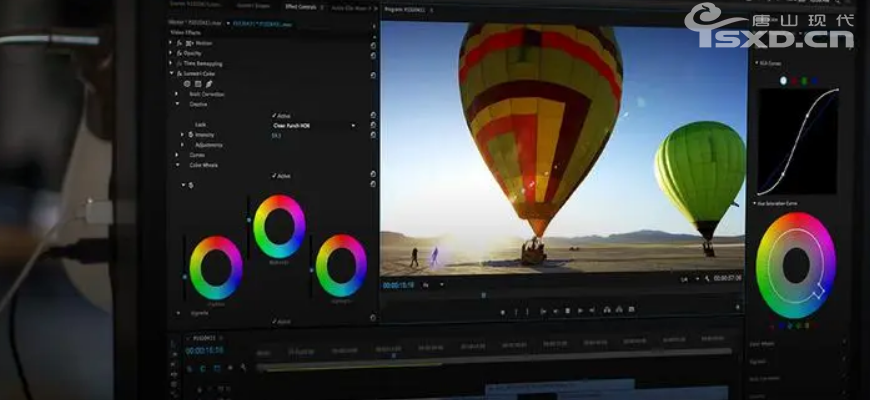Switch to the Effect Controls tab
This screenshot has height=400, width=870.
[x=301, y=7]
